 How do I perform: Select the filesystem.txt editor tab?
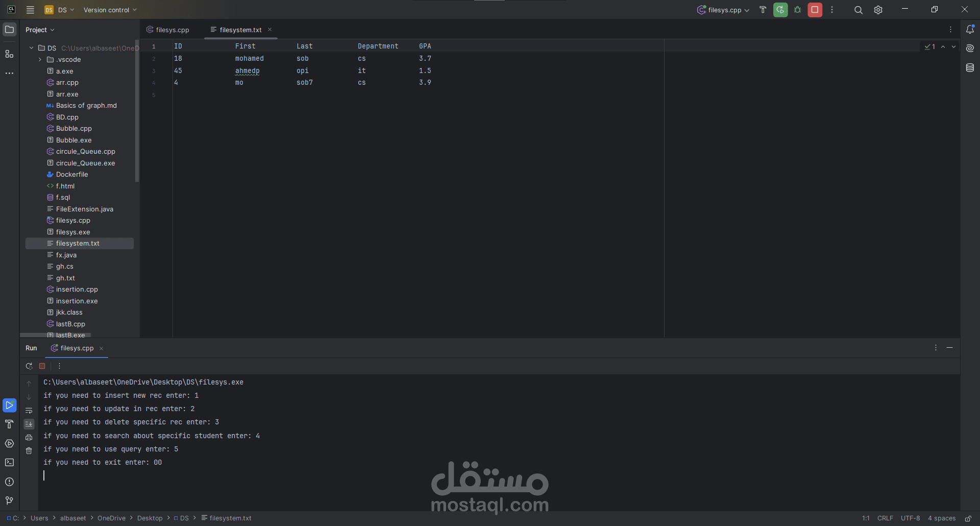pos(240,30)
